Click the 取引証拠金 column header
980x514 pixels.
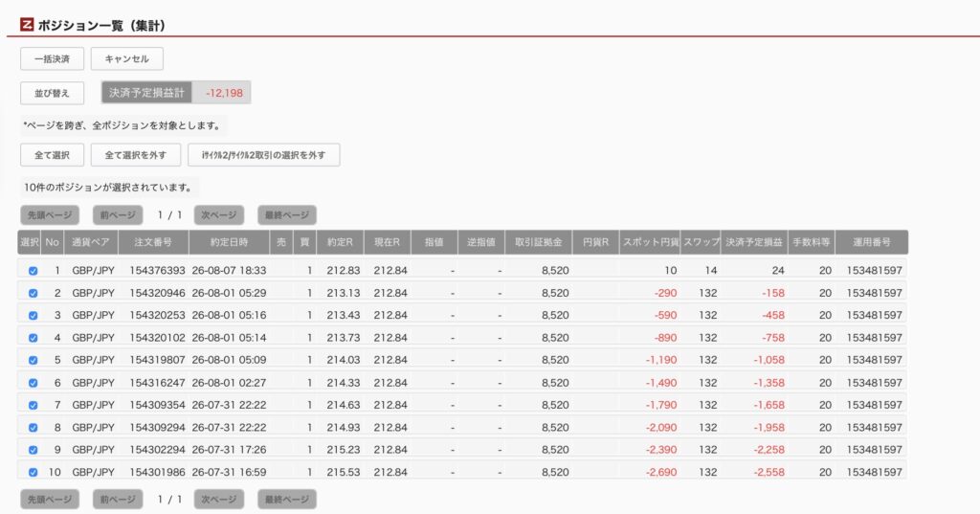(x=539, y=242)
